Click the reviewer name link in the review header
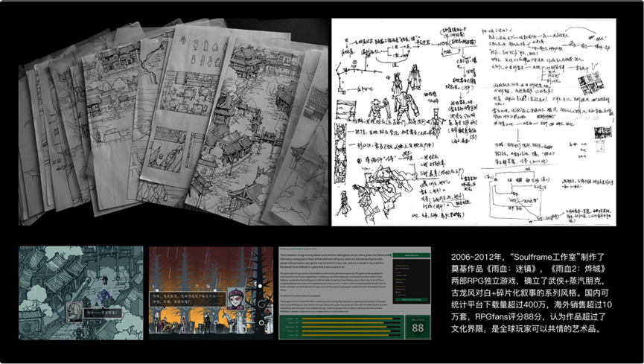 [x=296, y=249]
